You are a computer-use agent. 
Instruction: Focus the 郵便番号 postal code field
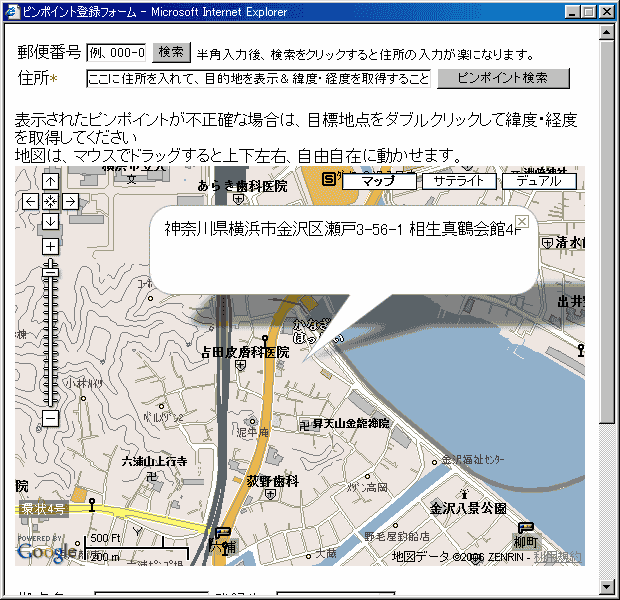click(x=117, y=53)
